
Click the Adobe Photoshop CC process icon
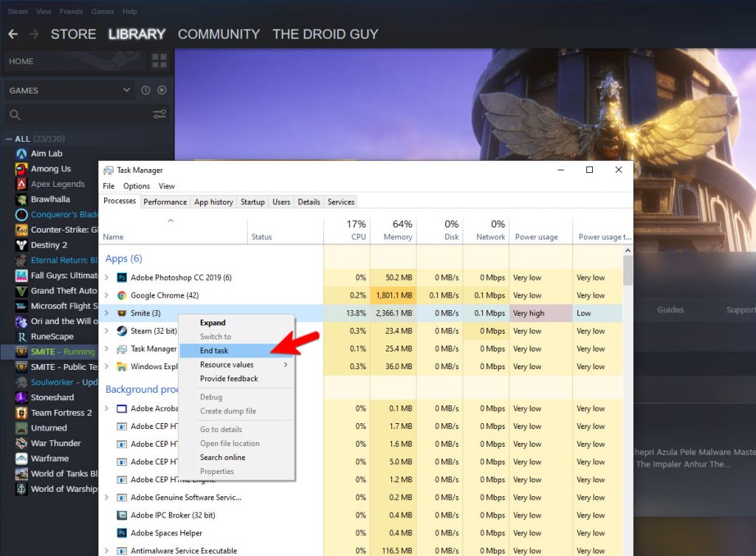[122, 278]
